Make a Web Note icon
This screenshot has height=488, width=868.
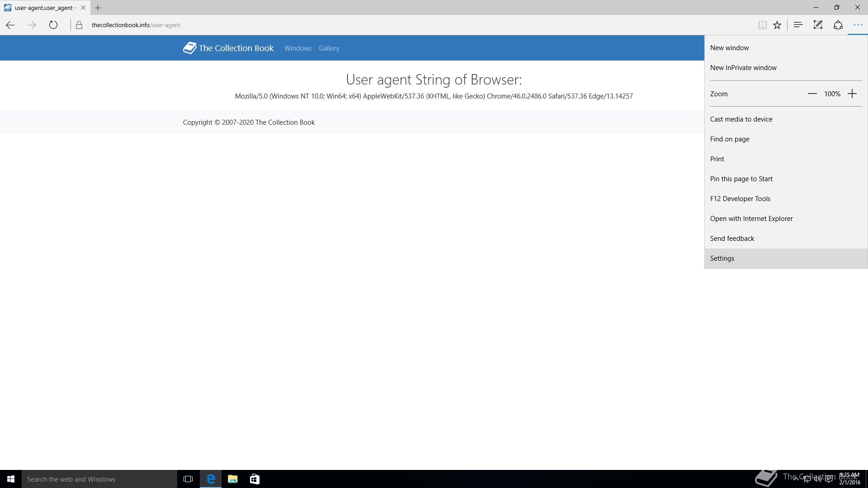pyautogui.click(x=818, y=25)
